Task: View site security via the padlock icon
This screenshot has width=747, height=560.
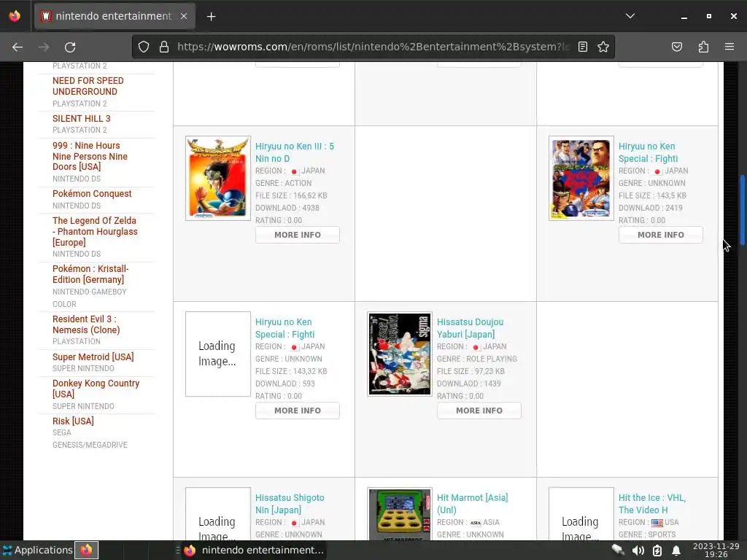Action: (164, 47)
